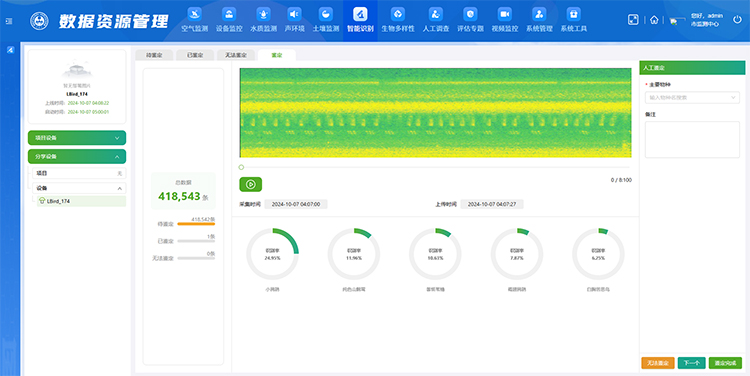
Task: Open the 主要物种 species search dropdown
Action: click(x=692, y=97)
